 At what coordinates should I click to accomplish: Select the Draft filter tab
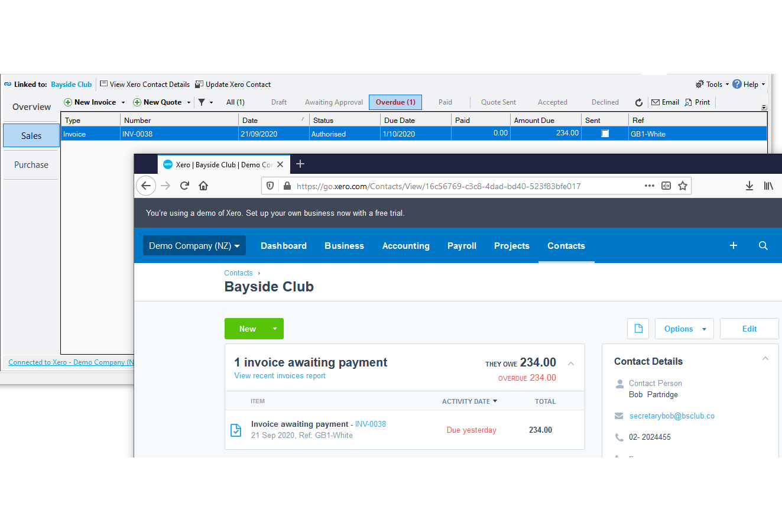pos(279,102)
